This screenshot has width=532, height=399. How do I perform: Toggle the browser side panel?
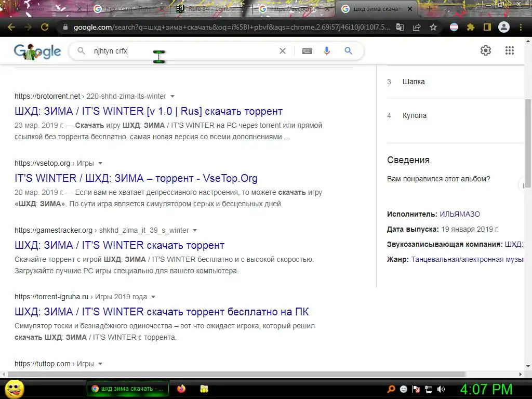pos(487,27)
